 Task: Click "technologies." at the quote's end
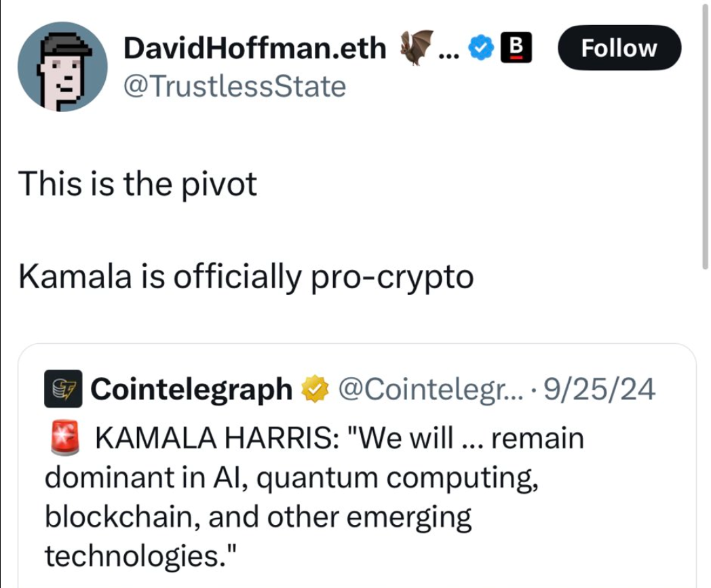140,555
